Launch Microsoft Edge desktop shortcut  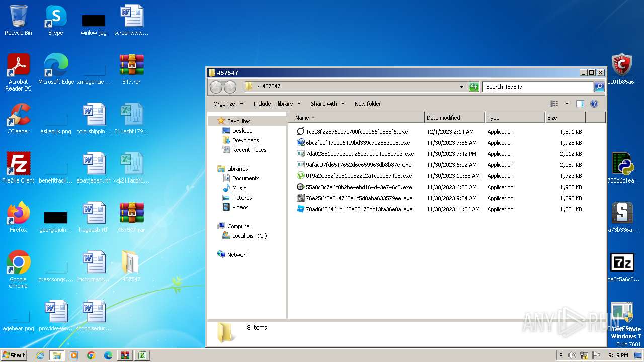click(x=56, y=69)
